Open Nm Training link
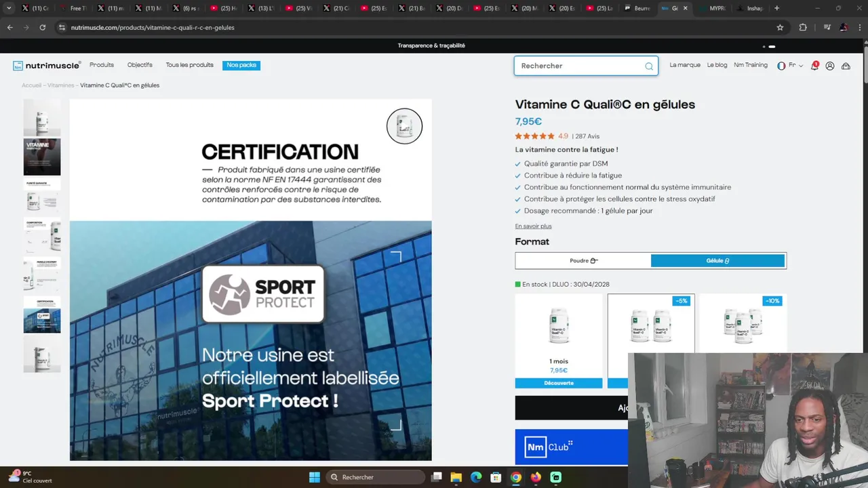 (751, 65)
